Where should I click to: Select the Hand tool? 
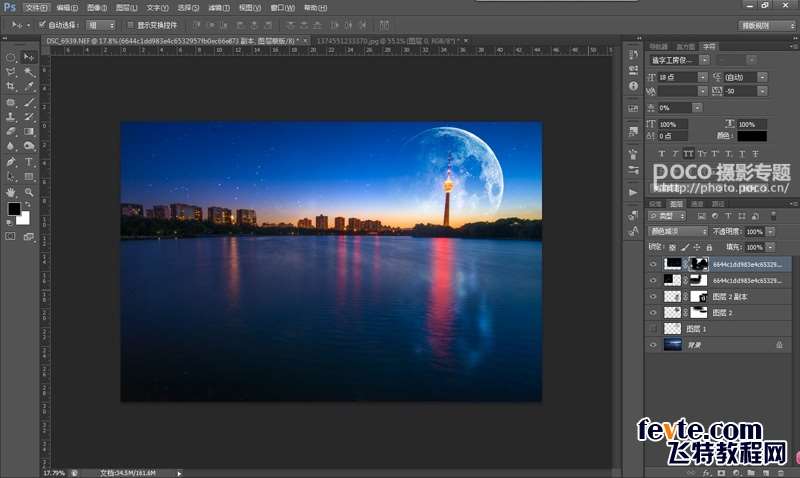tap(11, 192)
